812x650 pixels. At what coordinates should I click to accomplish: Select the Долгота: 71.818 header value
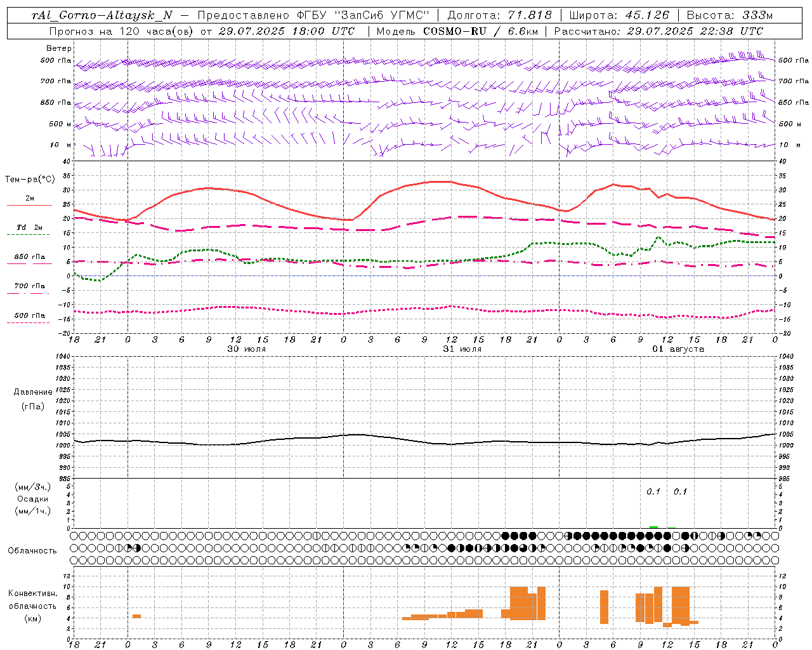click(x=500, y=15)
